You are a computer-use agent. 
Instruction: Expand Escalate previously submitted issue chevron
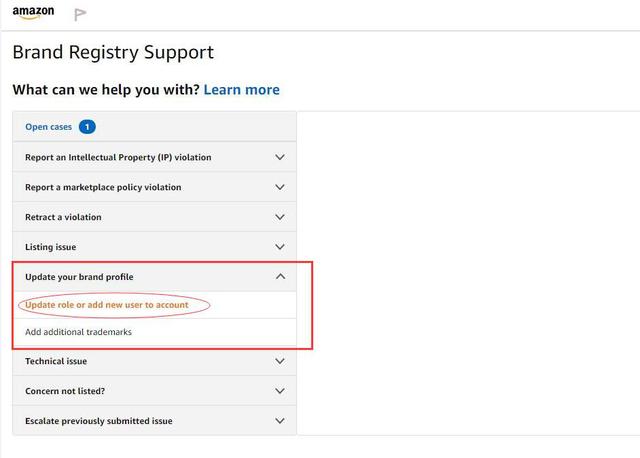pyautogui.click(x=280, y=421)
